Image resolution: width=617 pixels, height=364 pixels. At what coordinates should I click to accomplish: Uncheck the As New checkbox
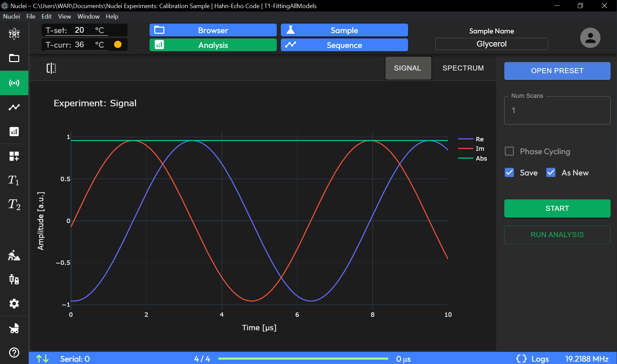(551, 172)
